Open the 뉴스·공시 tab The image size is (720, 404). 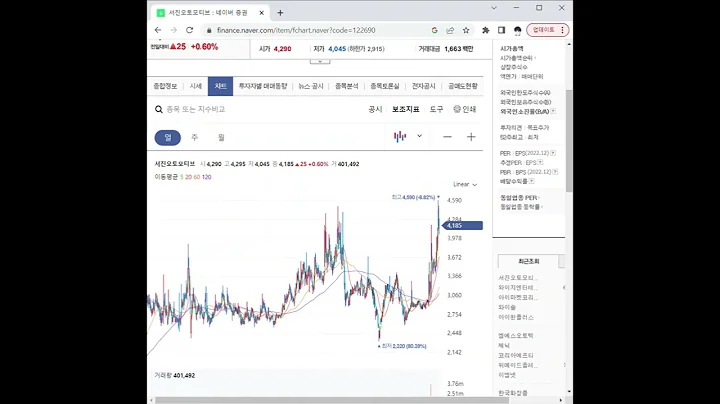tap(311, 86)
